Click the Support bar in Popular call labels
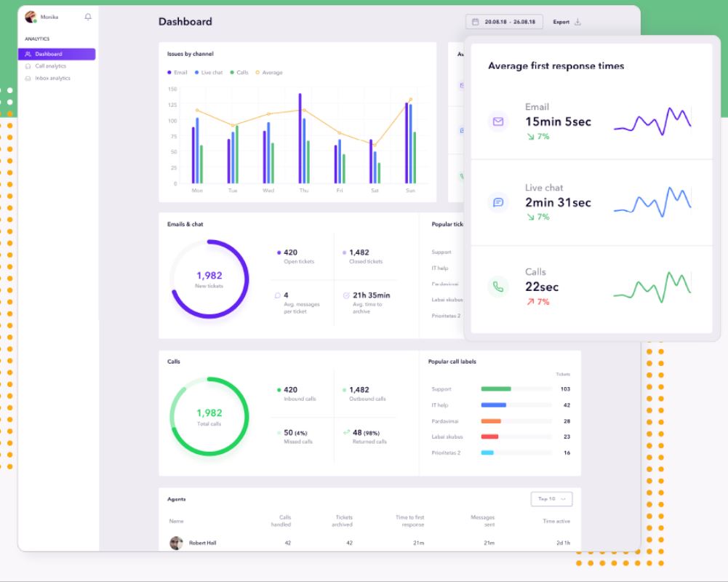728x582 pixels. pos(496,389)
